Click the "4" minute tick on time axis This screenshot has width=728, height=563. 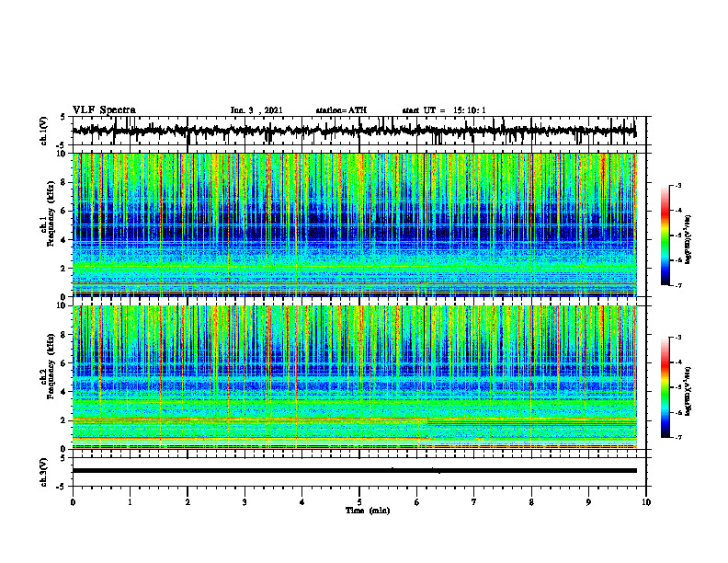302,502
